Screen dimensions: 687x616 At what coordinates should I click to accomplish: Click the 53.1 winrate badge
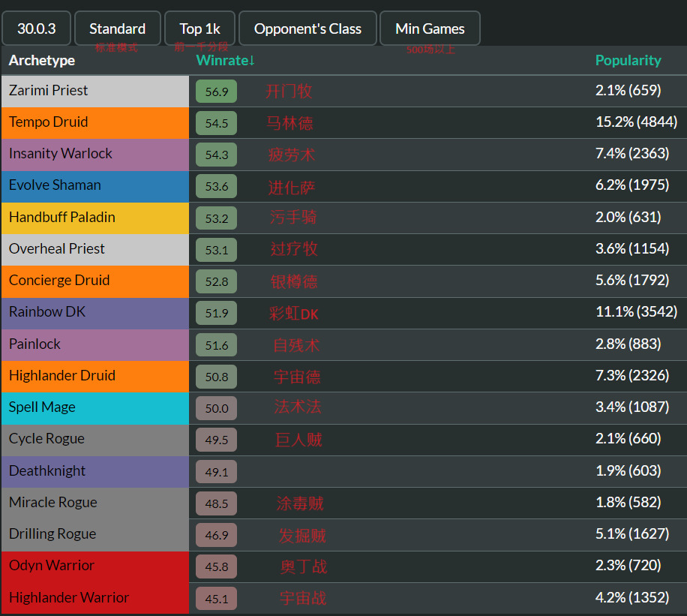(217, 249)
